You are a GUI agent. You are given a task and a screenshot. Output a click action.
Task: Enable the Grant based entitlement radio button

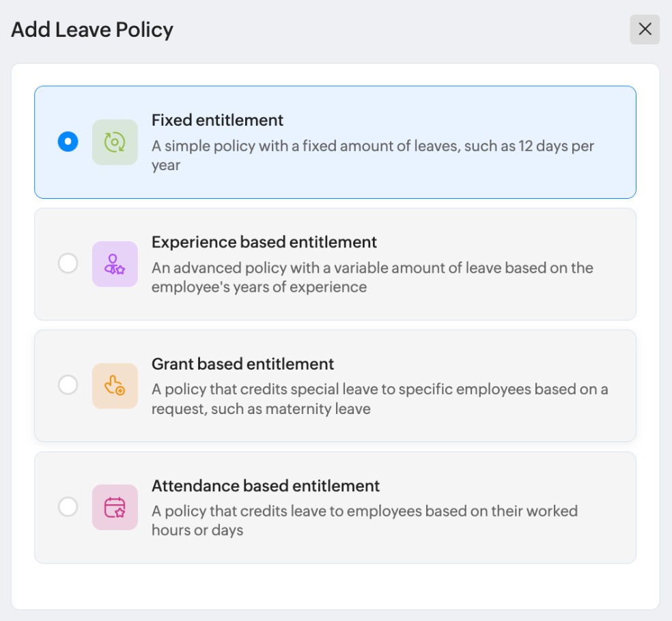coord(68,385)
